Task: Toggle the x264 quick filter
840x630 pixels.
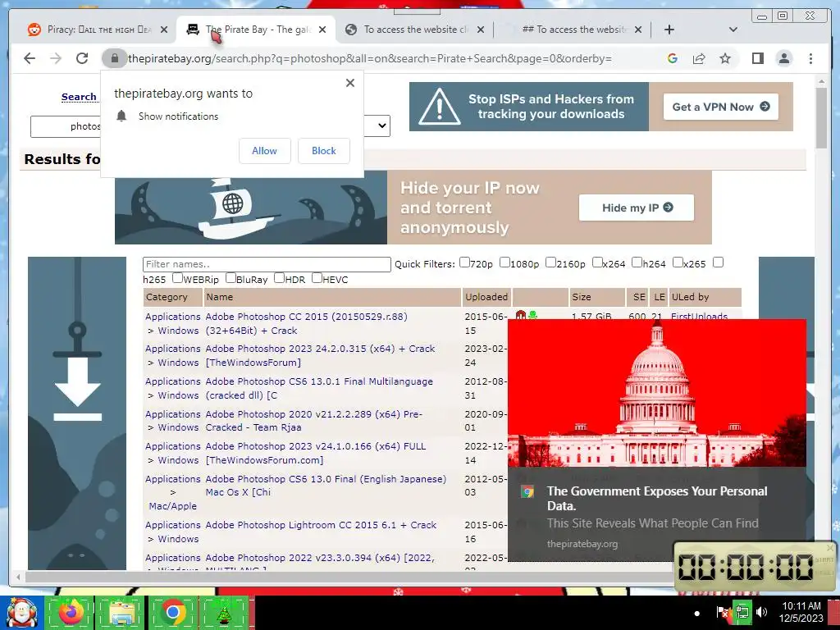Action: point(597,262)
